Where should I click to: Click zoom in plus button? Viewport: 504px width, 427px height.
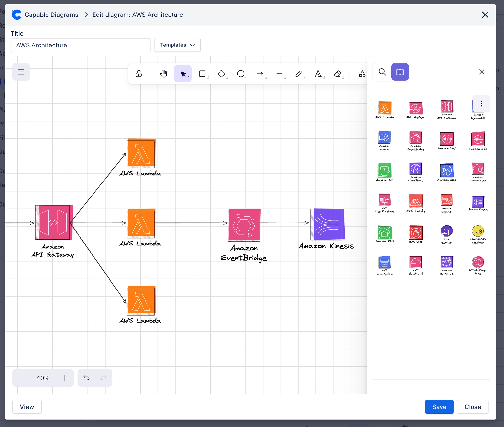pos(65,378)
